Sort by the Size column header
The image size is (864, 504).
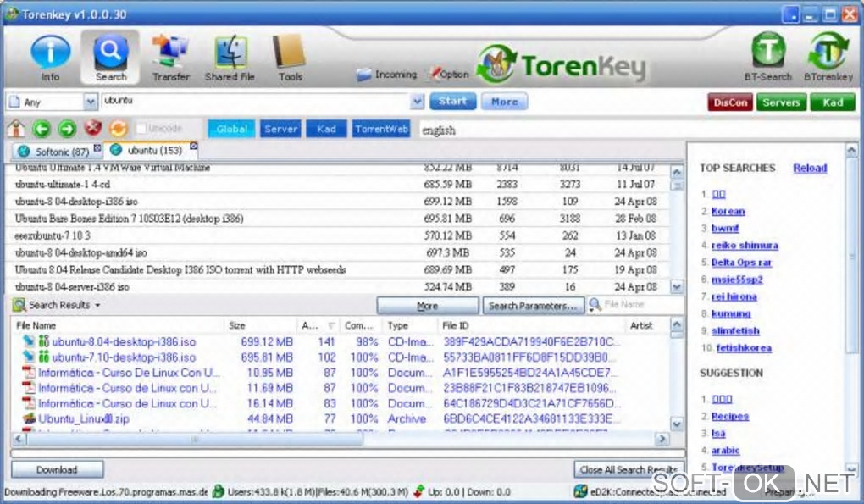260,325
